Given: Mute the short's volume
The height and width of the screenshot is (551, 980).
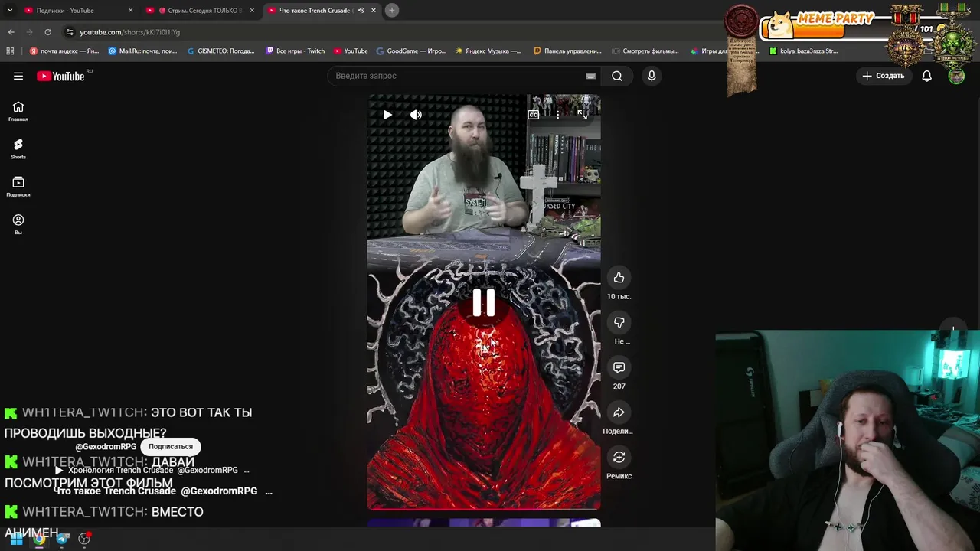Looking at the screenshot, I should tap(416, 115).
